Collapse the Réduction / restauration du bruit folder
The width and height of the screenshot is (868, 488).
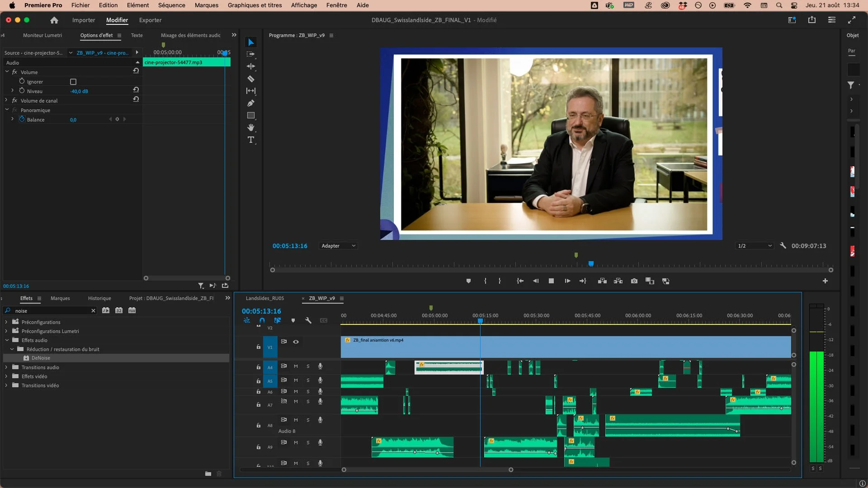pos(11,349)
